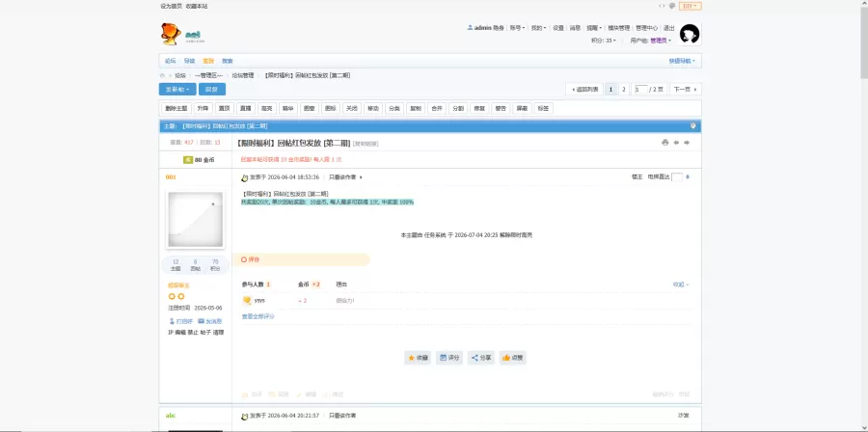Click the 关闭 close-thread moderation button
Image resolution: width=868 pixels, height=432 pixels.
[x=351, y=108]
